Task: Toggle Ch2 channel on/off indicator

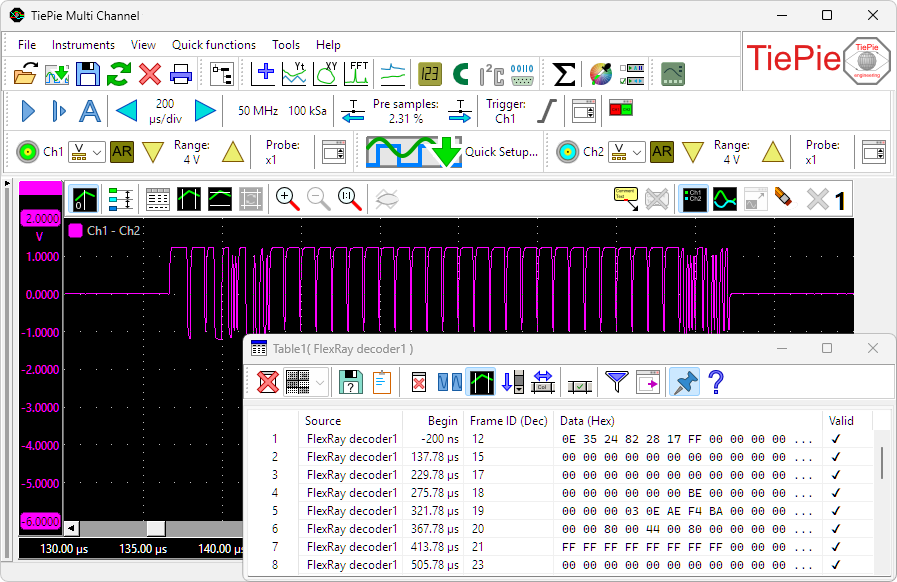Action: (x=567, y=152)
